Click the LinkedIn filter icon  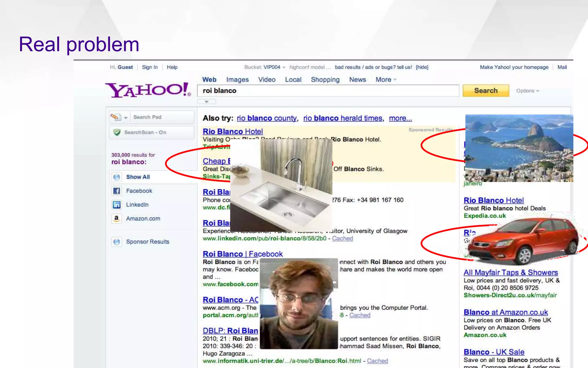tap(117, 205)
